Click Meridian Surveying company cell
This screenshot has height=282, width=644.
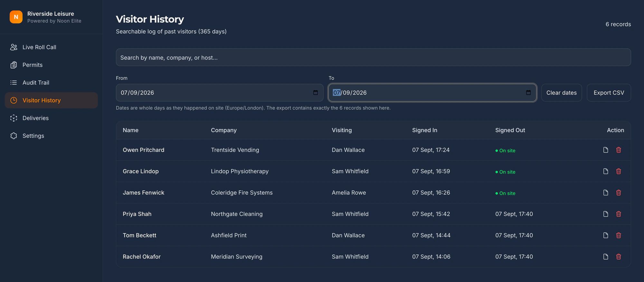click(x=237, y=257)
